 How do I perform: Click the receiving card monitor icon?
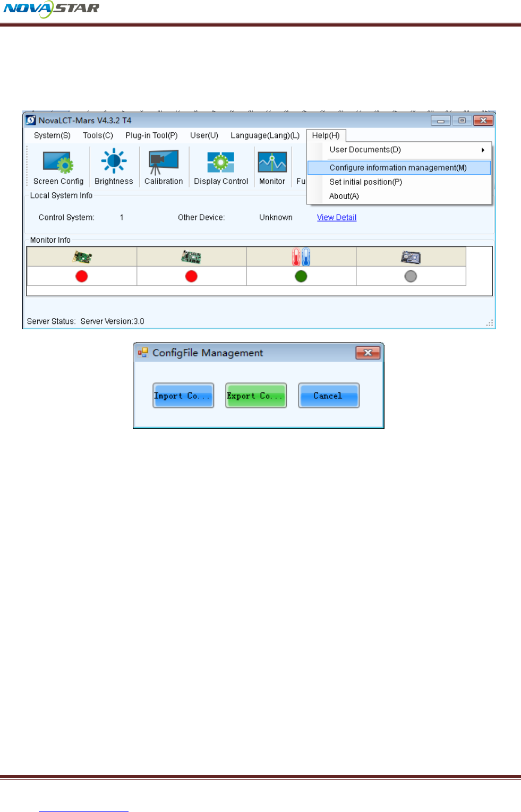(191, 257)
